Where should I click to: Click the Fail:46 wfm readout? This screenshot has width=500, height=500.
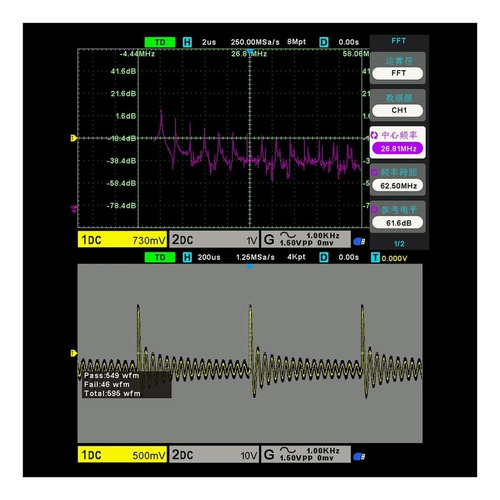tap(107, 384)
